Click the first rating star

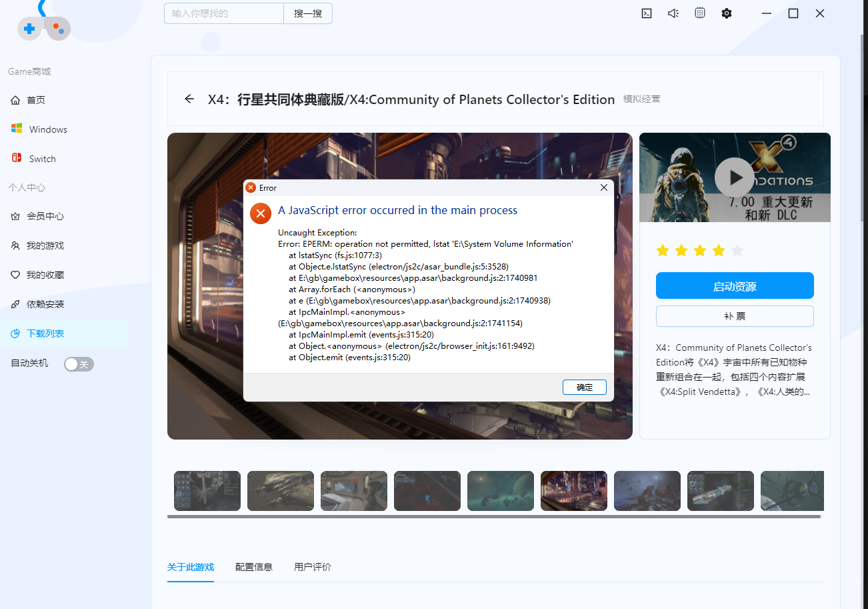(663, 251)
